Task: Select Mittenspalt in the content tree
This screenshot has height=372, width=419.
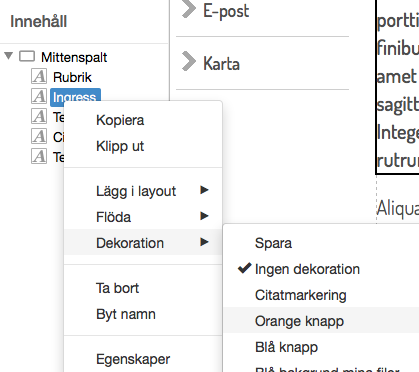Action: pos(74,57)
